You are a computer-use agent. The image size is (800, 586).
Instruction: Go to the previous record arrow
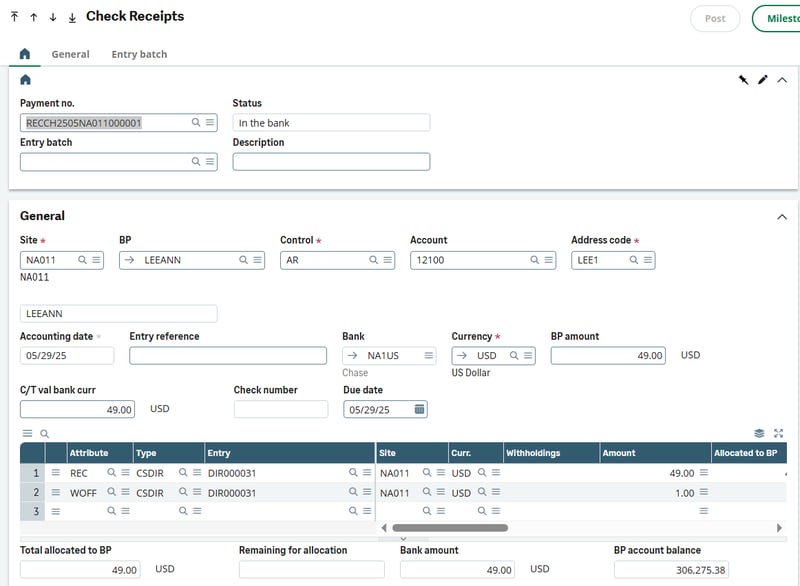[x=34, y=18]
